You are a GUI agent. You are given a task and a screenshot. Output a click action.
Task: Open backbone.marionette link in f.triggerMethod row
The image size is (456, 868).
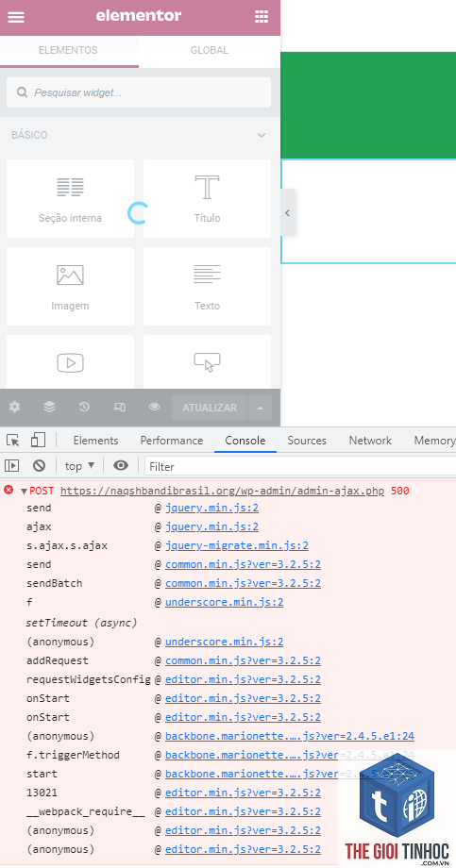pyautogui.click(x=289, y=755)
